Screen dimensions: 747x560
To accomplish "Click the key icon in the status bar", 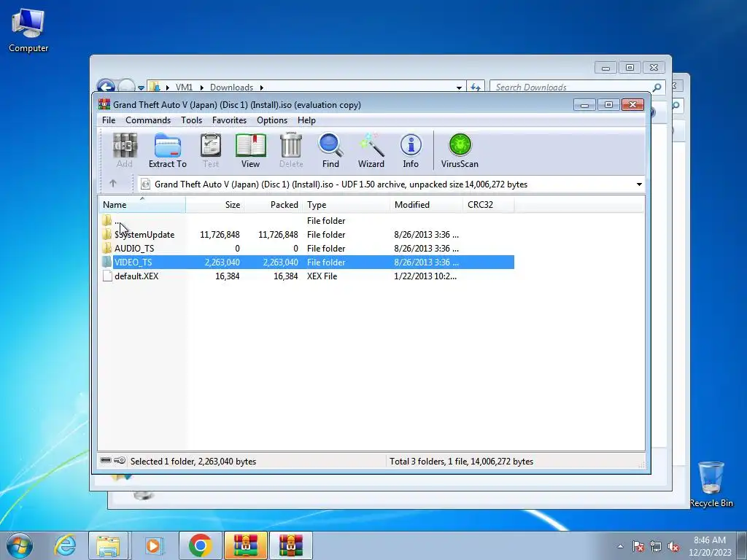I will tap(120, 461).
